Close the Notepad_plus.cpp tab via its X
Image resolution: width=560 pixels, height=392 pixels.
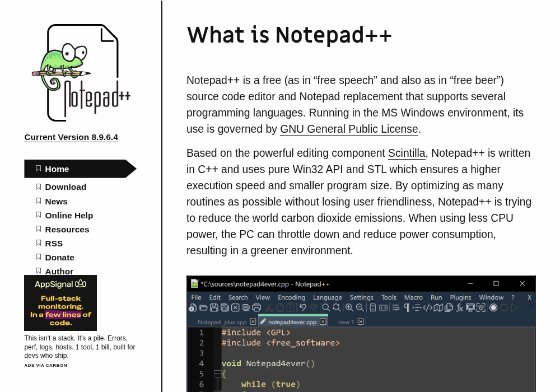click(x=253, y=321)
